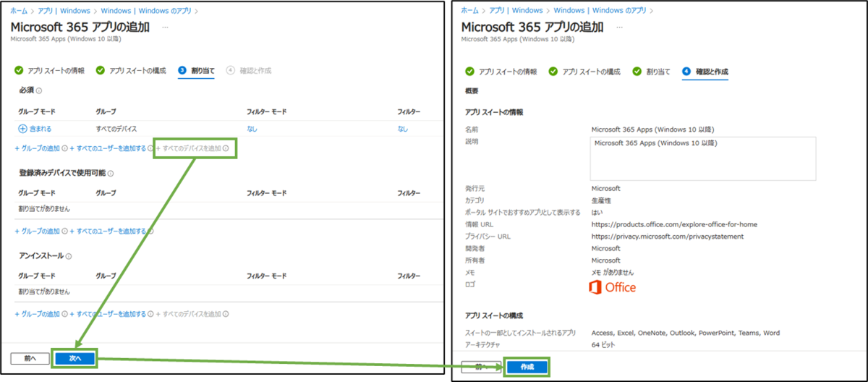
Task: Click the Office logo in the right window
Action: coord(613,287)
